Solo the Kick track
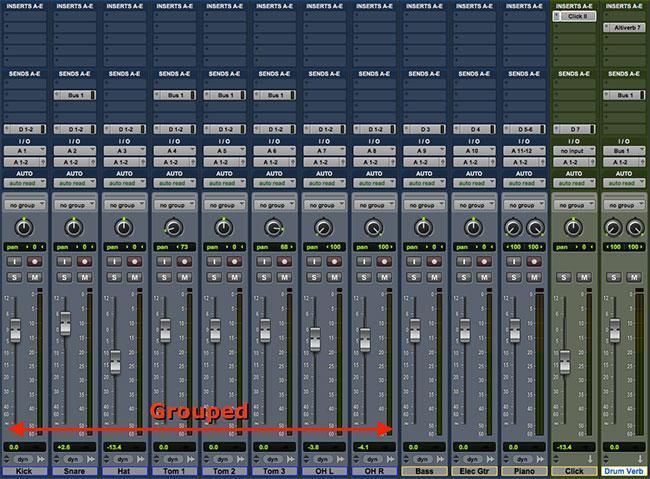Screen dimensions: 650x479 (15, 275)
